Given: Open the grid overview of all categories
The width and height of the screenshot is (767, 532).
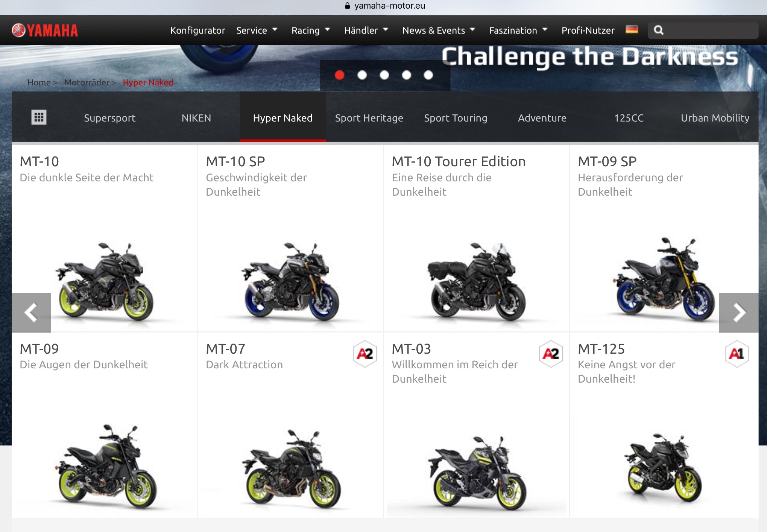Looking at the screenshot, I should tap(39, 117).
